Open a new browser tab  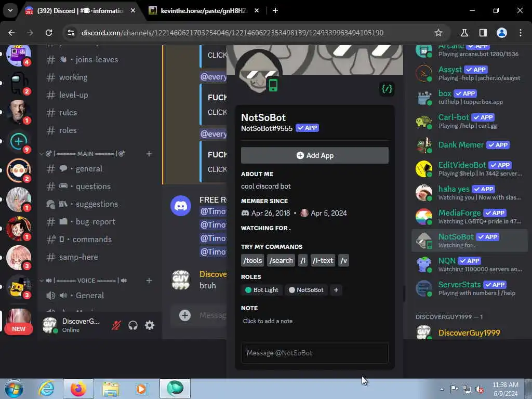[x=275, y=10]
